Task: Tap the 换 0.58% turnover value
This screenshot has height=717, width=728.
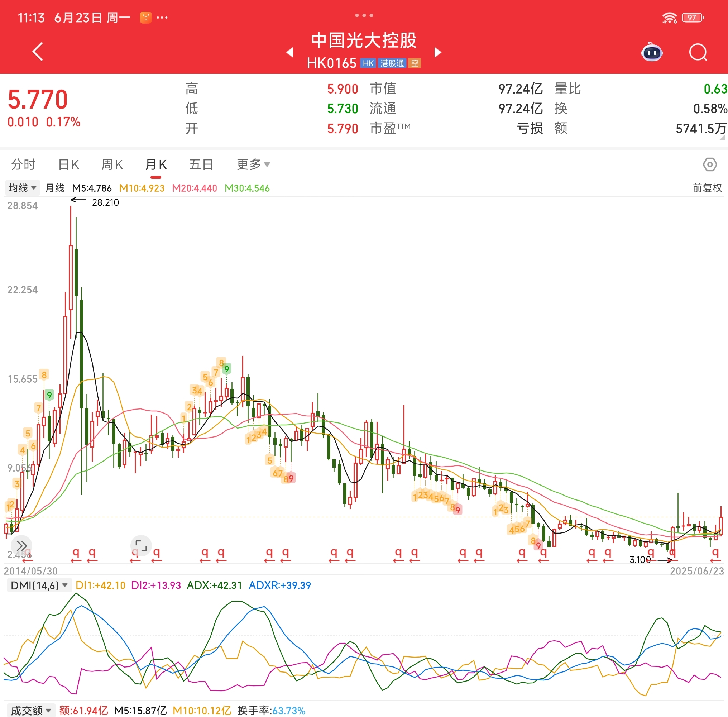Action: pyautogui.click(x=710, y=109)
